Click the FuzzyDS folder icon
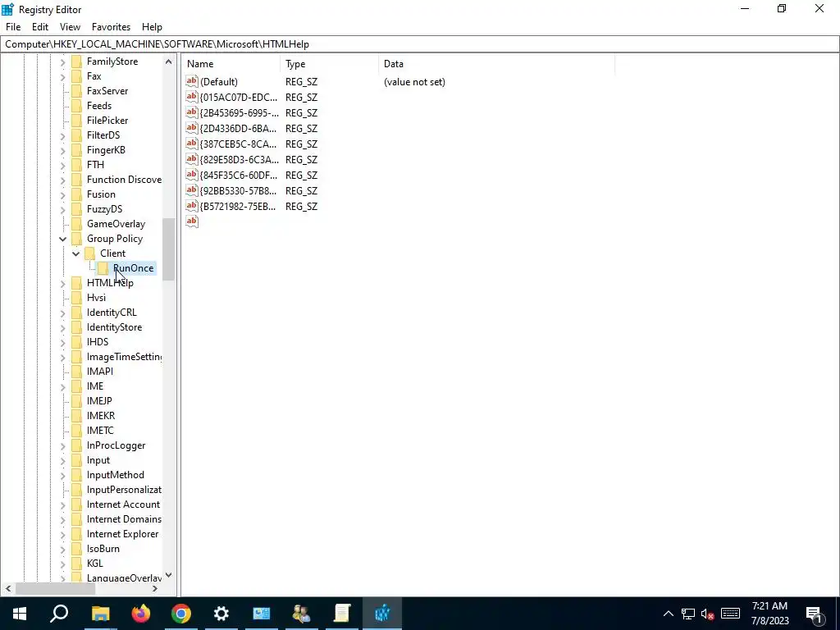Viewport: 840px width, 630px height. [76, 209]
